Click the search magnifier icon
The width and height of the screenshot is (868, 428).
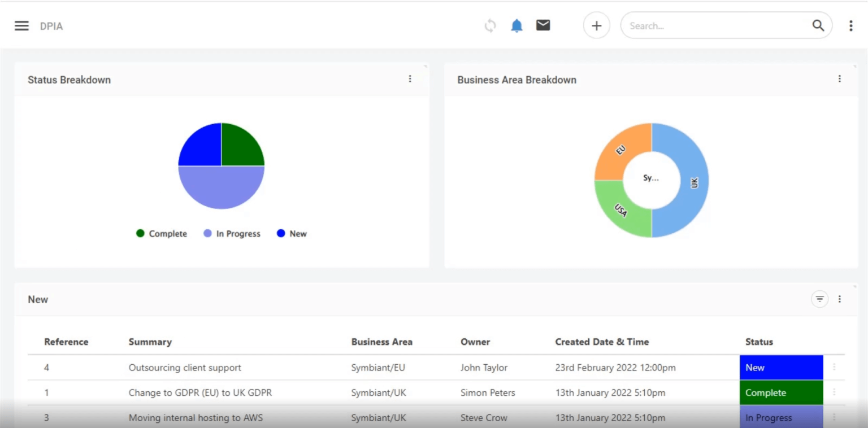(818, 25)
